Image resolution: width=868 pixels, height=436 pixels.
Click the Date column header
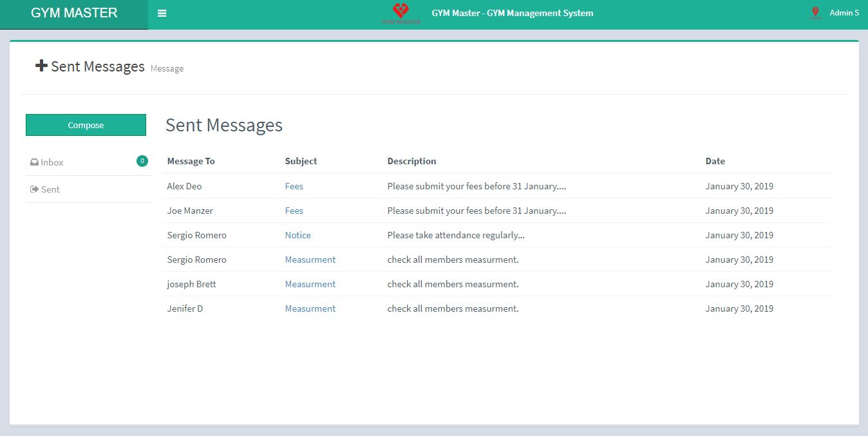[715, 162]
